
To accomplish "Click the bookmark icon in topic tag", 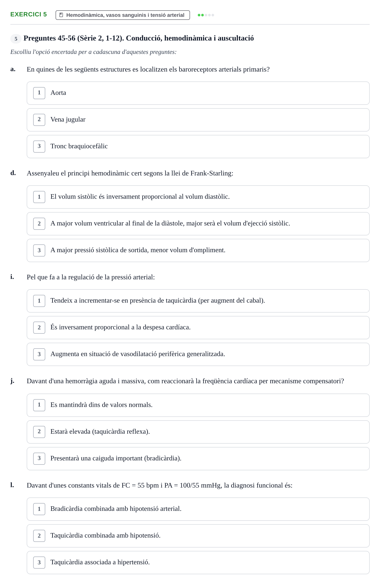I will 61,15.
